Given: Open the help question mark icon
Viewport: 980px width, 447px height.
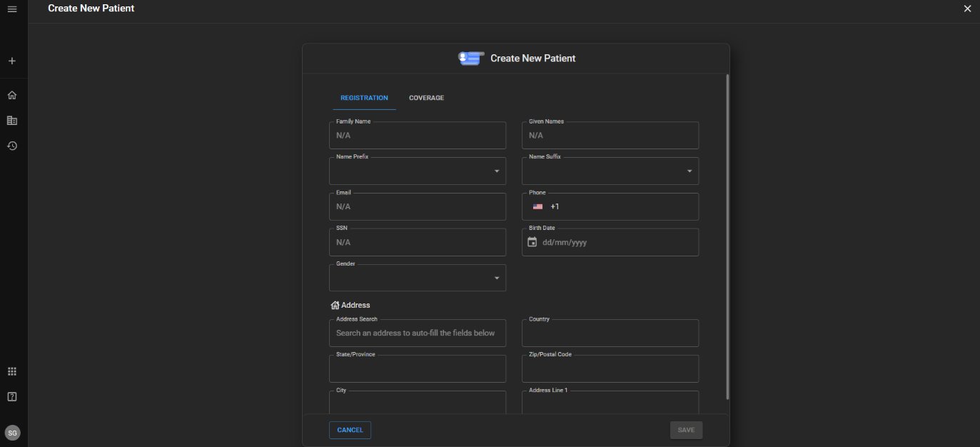Looking at the screenshot, I should point(11,397).
